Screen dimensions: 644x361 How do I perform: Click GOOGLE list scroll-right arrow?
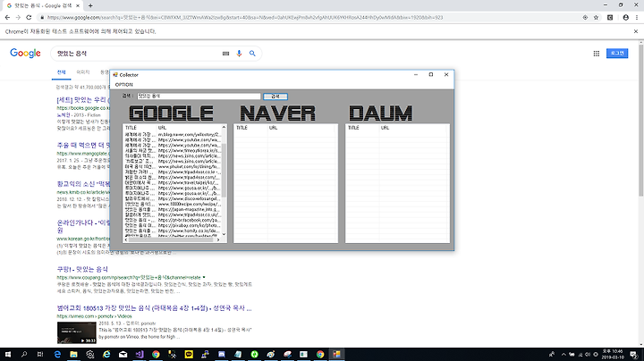[218, 240]
